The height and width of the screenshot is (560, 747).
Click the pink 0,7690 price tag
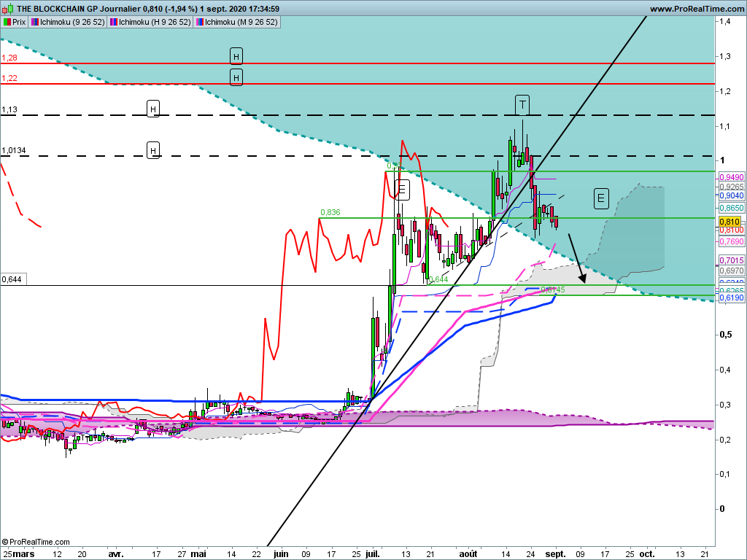731,242
